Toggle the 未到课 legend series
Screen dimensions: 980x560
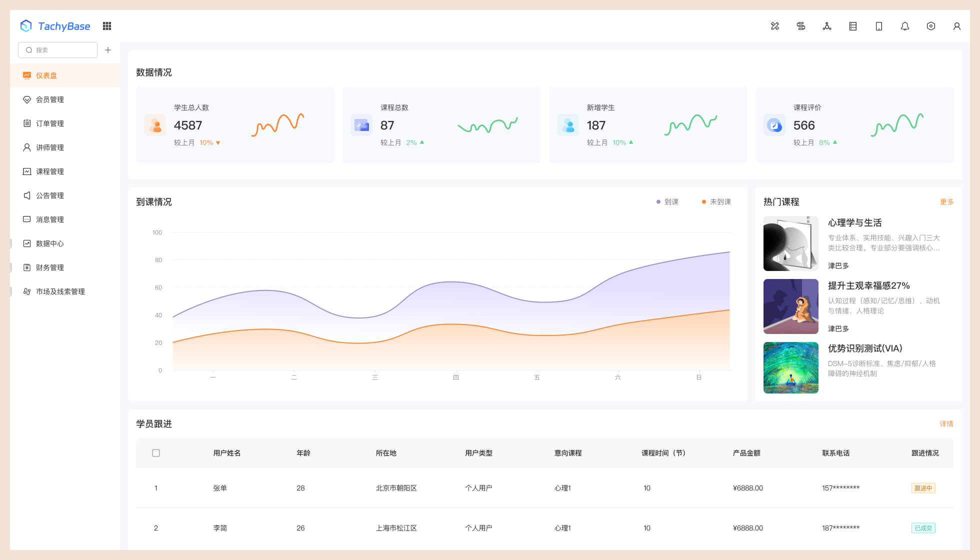716,202
